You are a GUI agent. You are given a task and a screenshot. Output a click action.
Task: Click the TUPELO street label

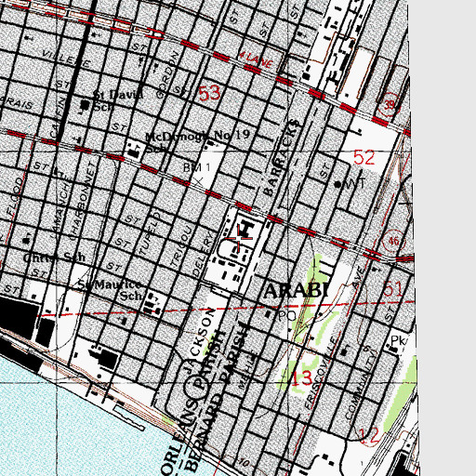pos(151,233)
